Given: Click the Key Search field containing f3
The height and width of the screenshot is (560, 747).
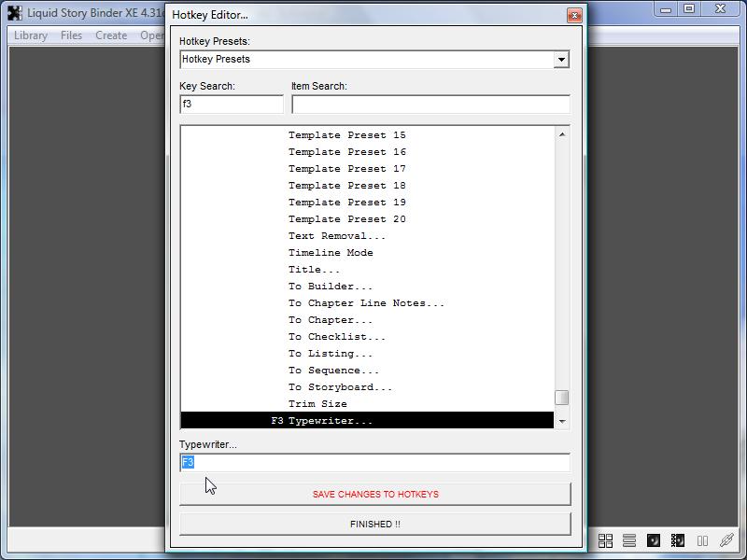Looking at the screenshot, I should (232, 105).
